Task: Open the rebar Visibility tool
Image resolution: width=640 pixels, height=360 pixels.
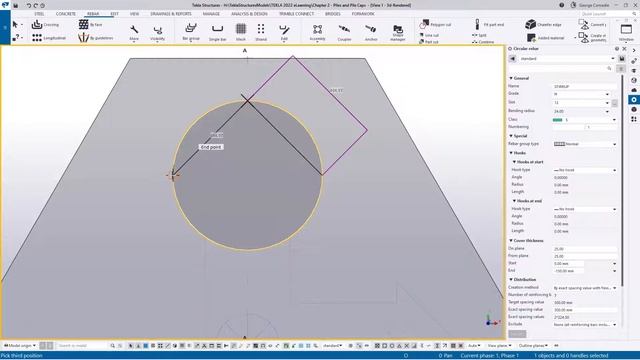Action: click(x=157, y=32)
